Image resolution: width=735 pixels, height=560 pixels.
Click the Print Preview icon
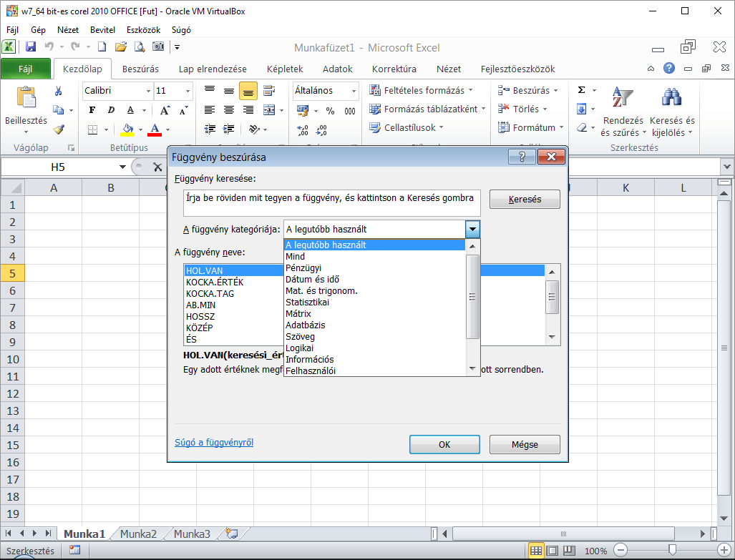point(140,46)
